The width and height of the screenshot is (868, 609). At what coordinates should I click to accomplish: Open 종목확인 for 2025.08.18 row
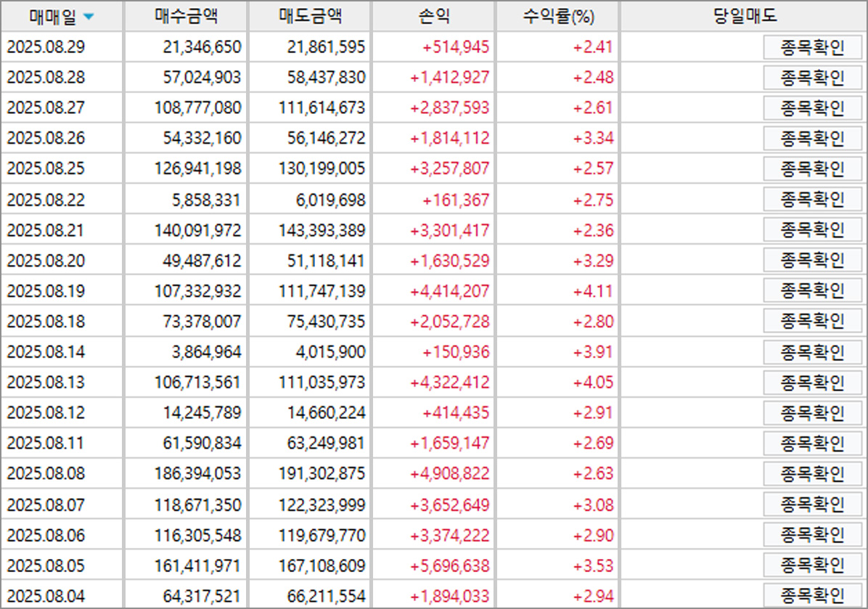coord(812,322)
